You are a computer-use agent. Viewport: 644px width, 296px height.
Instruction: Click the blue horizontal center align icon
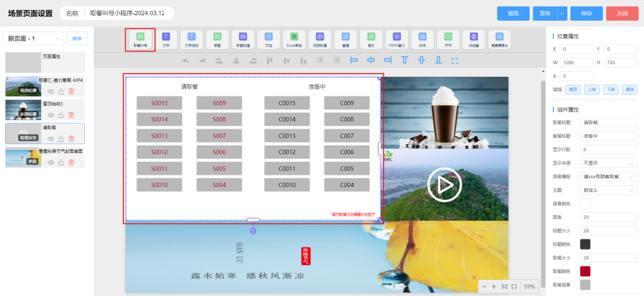click(x=371, y=60)
